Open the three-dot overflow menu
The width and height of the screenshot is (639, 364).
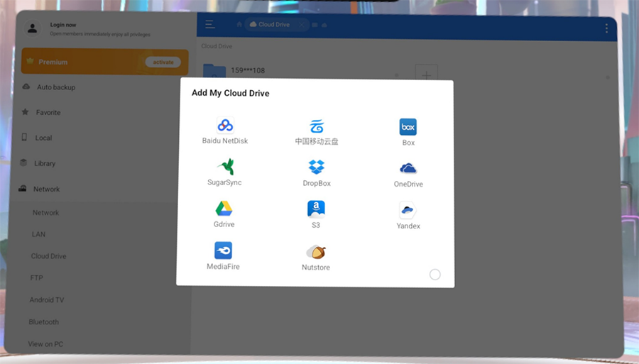[x=606, y=28]
